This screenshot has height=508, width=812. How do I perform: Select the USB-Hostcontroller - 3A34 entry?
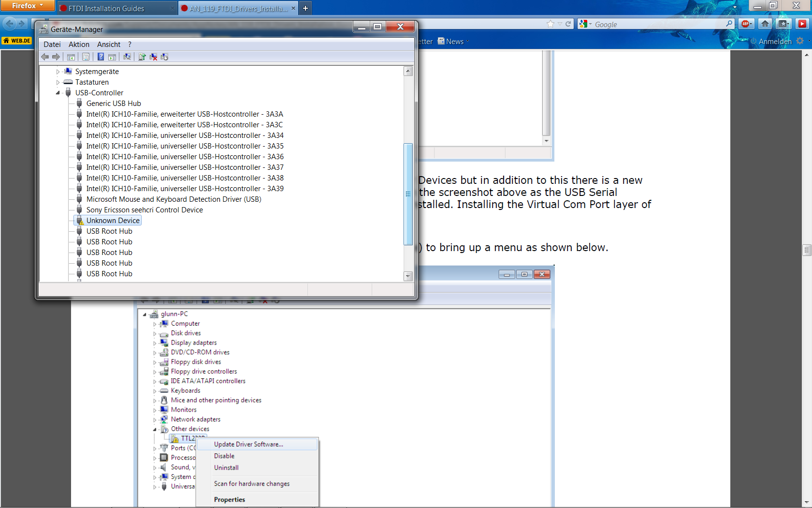coord(185,135)
